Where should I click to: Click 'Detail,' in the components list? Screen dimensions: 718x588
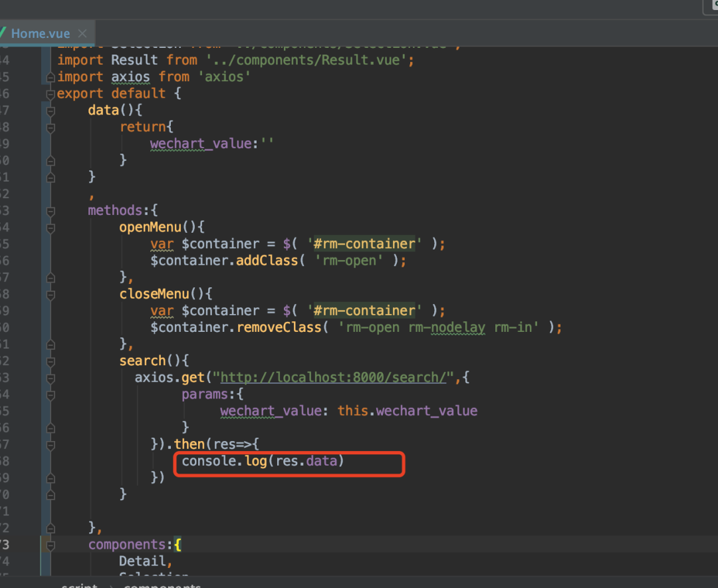146,561
